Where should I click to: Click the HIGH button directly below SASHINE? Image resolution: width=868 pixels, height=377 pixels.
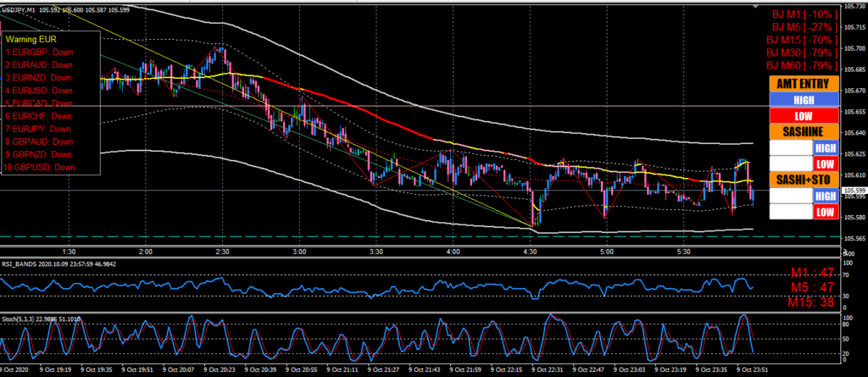point(824,147)
